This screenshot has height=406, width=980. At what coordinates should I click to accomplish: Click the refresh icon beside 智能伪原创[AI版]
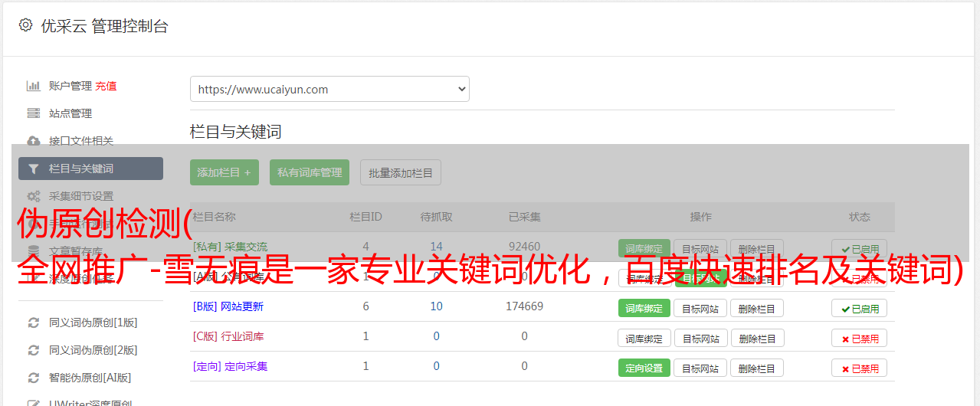pyautogui.click(x=34, y=378)
